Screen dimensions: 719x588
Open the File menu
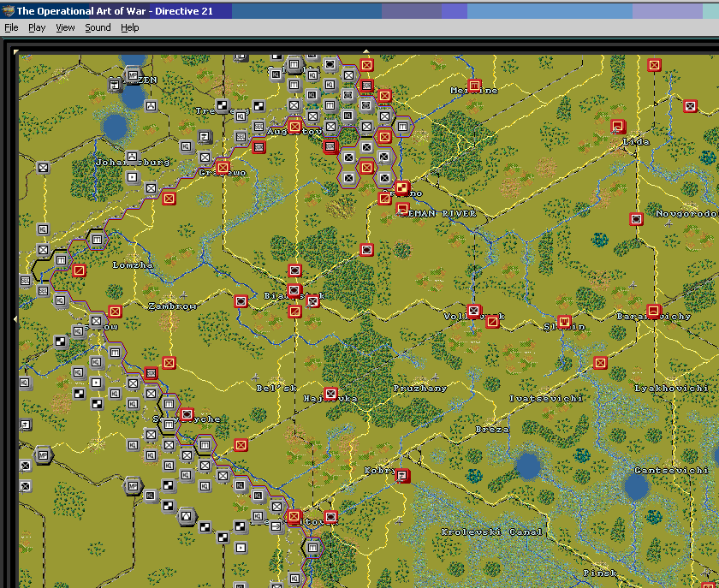tap(11, 27)
